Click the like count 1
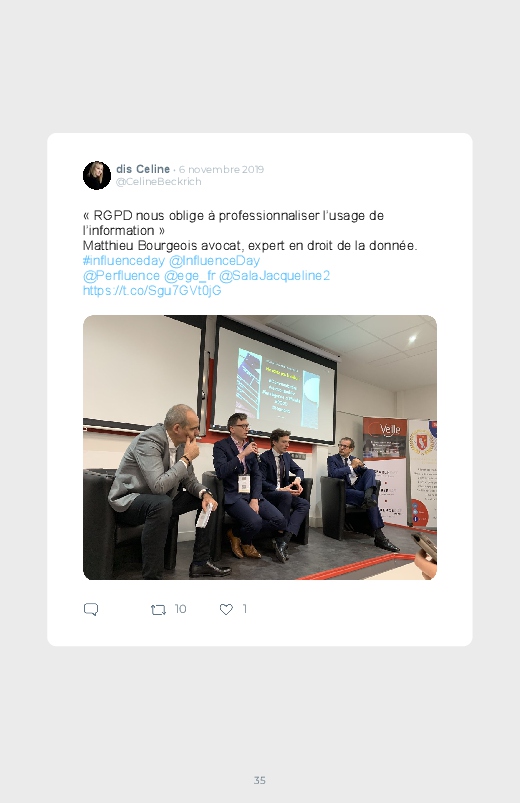Image resolution: width=520 pixels, height=803 pixels. point(244,609)
